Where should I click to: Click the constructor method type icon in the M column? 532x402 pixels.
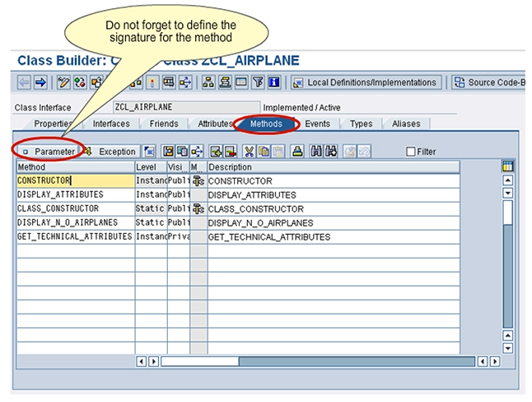(198, 180)
